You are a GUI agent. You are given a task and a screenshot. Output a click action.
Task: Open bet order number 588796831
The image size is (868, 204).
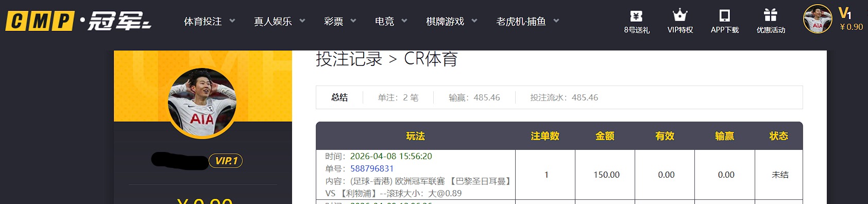tap(372, 168)
